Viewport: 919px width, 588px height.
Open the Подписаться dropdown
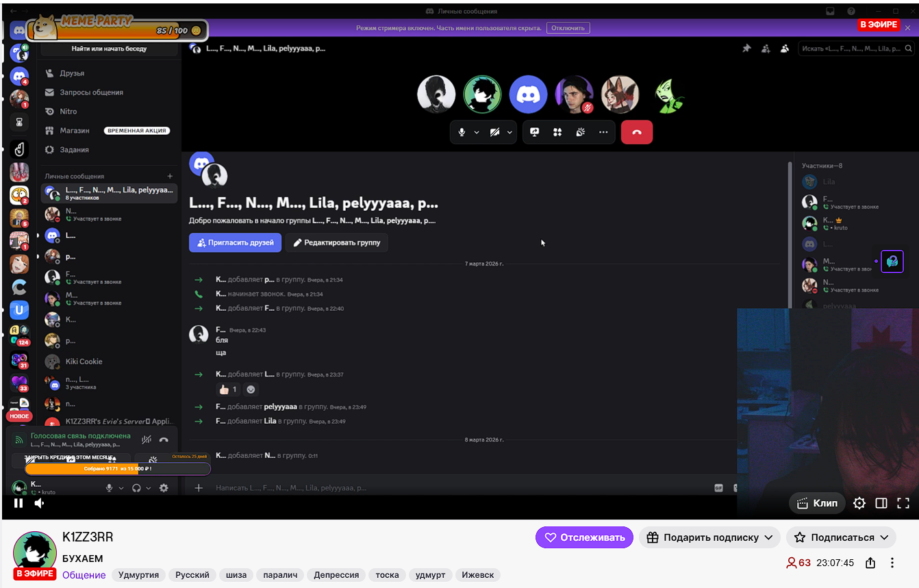click(841, 537)
